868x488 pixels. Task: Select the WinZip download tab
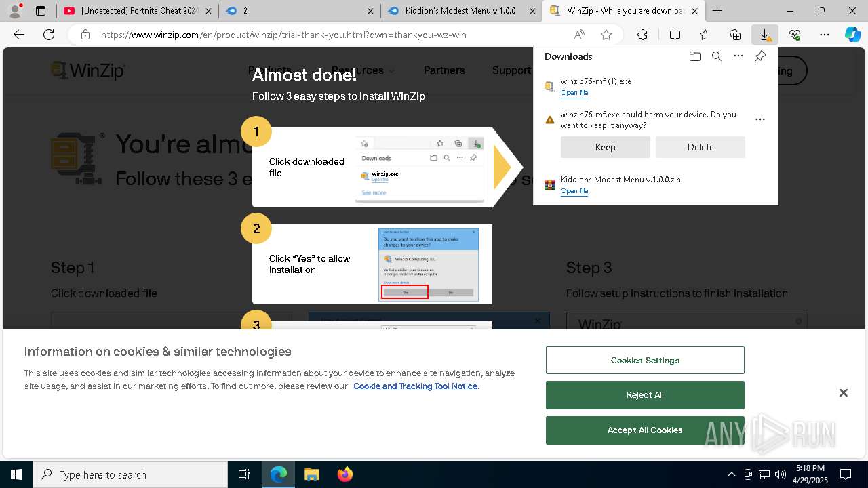coord(624,11)
